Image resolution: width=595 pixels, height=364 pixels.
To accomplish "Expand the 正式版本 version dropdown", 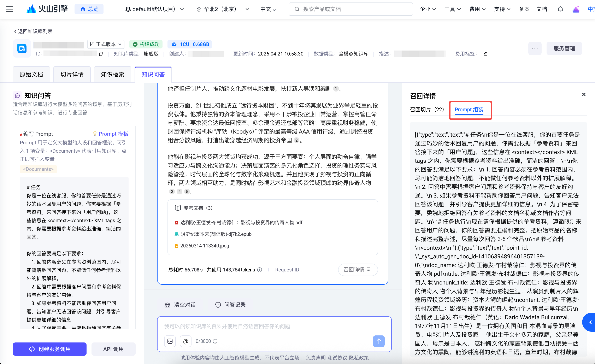I will 106,44.
